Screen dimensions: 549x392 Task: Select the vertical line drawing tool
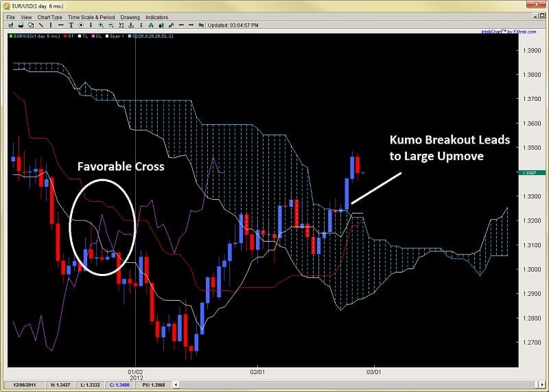click(51, 25)
